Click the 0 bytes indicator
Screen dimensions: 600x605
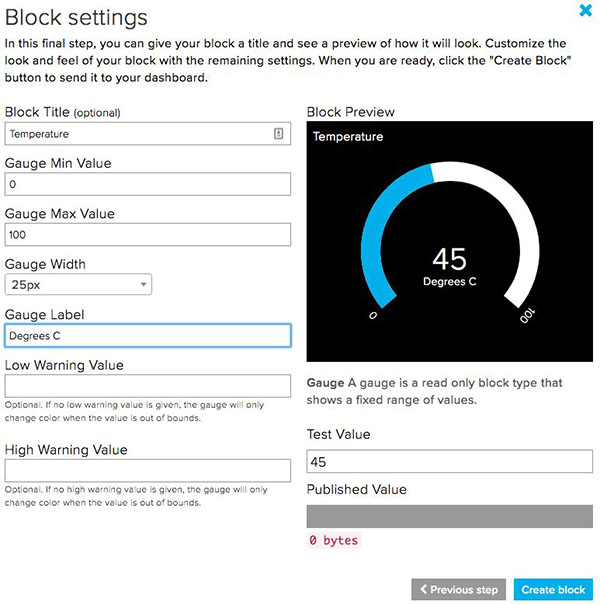(333, 541)
